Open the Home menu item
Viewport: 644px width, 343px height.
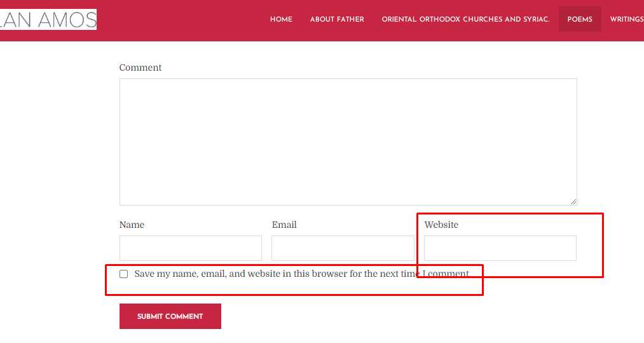click(x=281, y=19)
